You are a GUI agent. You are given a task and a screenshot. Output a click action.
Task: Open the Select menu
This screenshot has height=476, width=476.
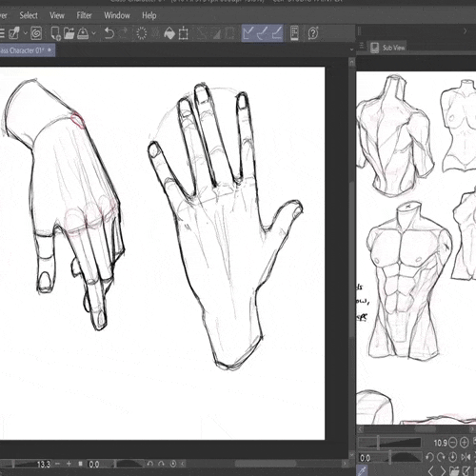29,15
